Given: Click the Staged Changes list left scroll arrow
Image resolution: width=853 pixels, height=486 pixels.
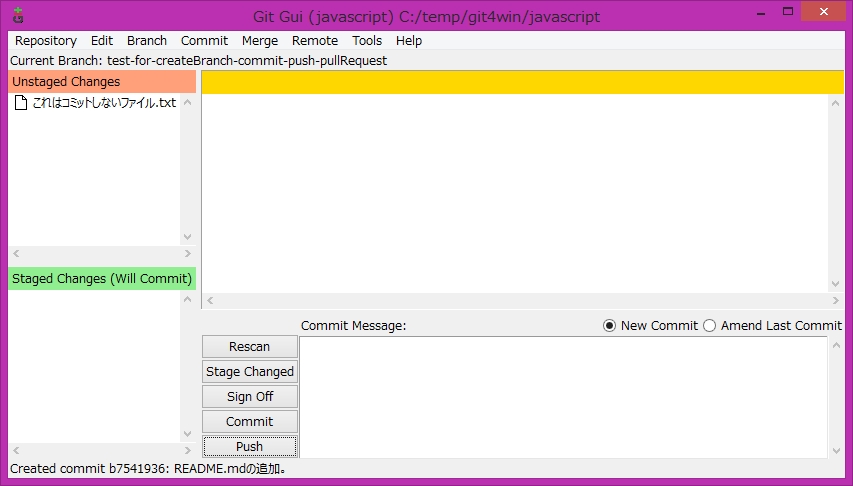Looking at the screenshot, I should tap(16, 451).
